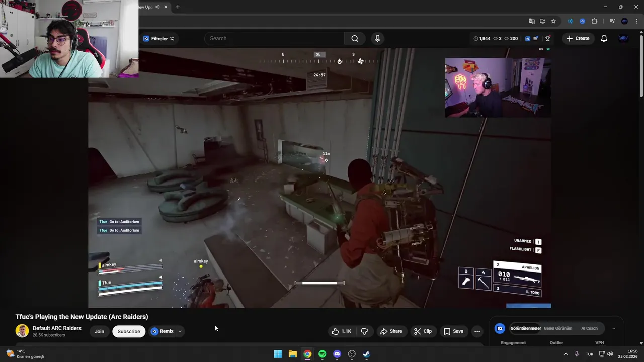644x362 pixels.
Task: Expand the Remix dropdown arrow
Action: (180, 331)
